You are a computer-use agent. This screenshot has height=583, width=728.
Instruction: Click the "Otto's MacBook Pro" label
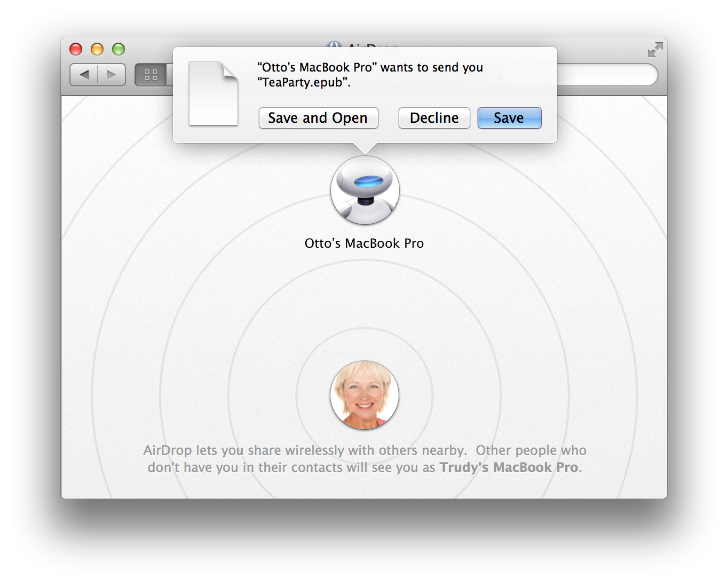coord(364,243)
